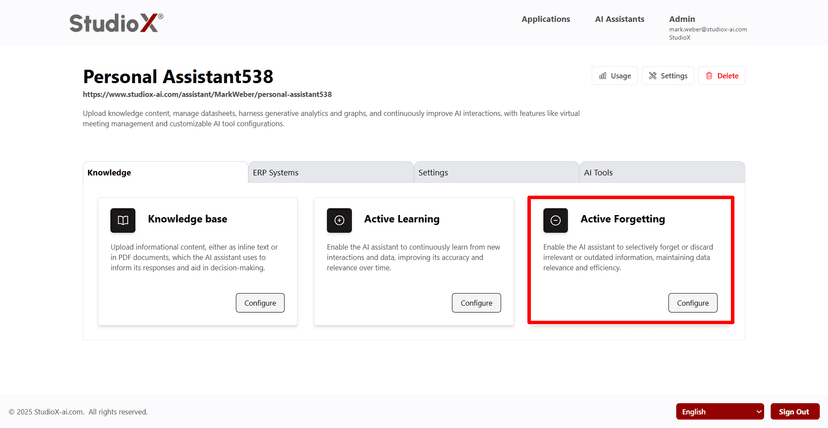Switch to the ERP Systems tab
Screen dimensions: 828x428
point(330,173)
